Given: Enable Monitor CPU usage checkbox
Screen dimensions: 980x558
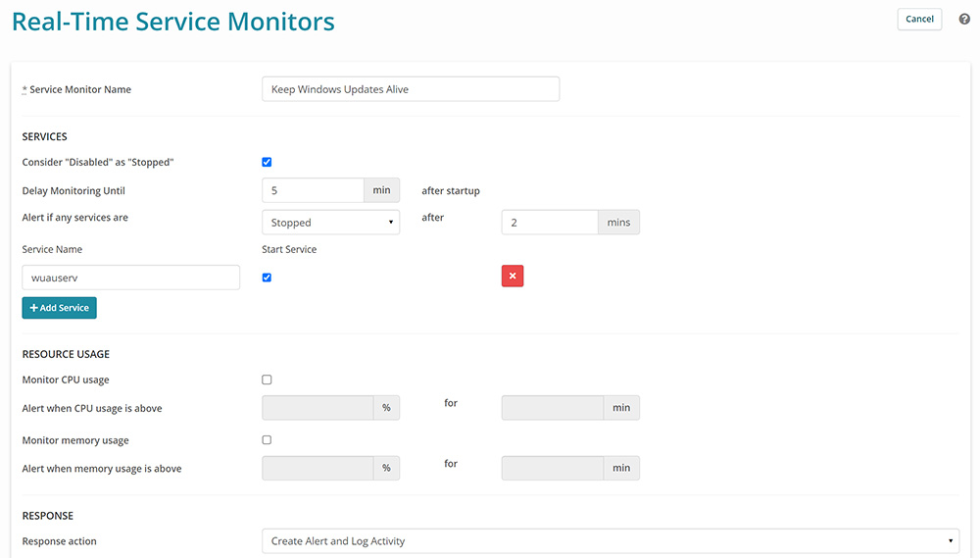Looking at the screenshot, I should pos(267,380).
